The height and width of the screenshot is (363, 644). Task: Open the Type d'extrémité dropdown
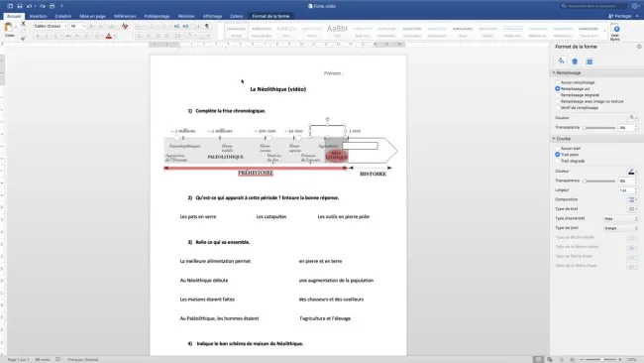(620, 219)
